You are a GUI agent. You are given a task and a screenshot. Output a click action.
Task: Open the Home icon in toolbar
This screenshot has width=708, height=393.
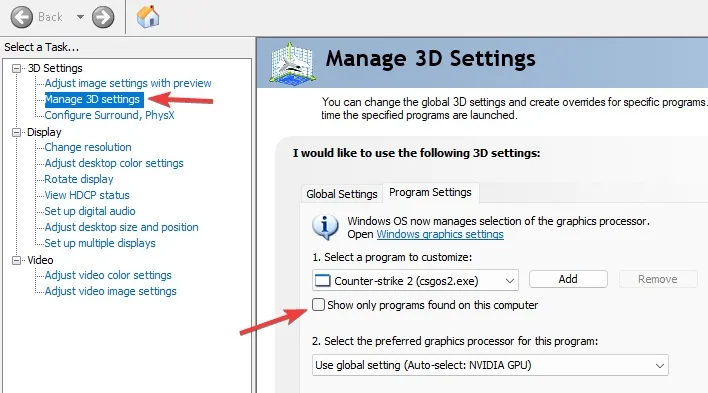click(x=148, y=17)
